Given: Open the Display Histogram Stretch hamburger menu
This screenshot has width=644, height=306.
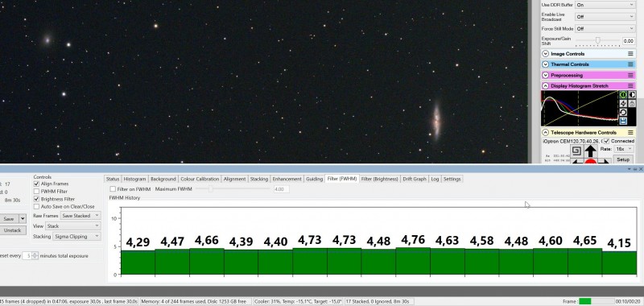Looking at the screenshot, I should click(x=630, y=86).
